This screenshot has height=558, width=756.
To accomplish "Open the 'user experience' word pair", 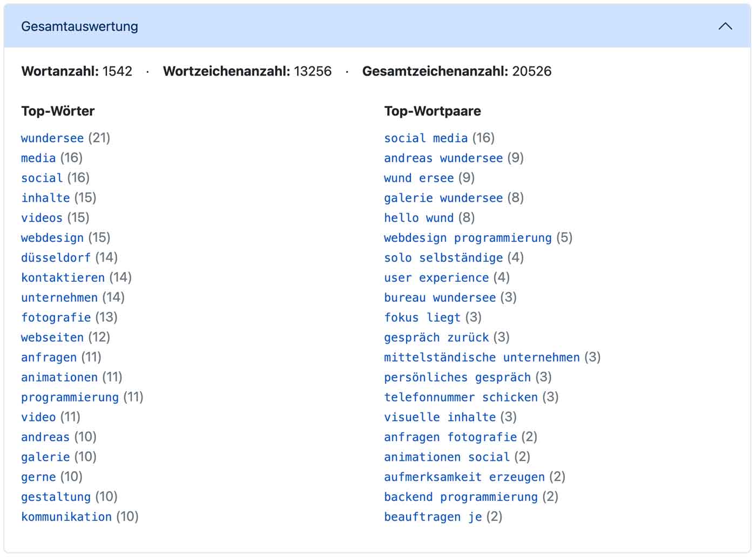I will pyautogui.click(x=436, y=278).
